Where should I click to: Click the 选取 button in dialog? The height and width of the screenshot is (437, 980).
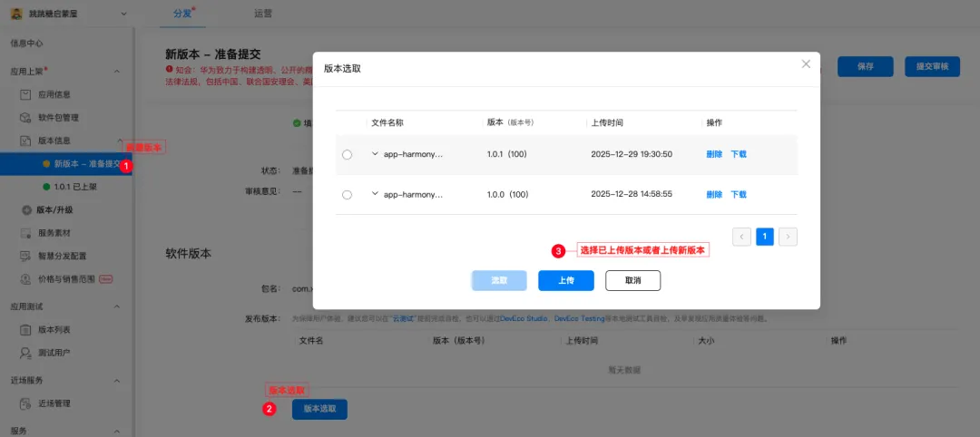point(499,281)
